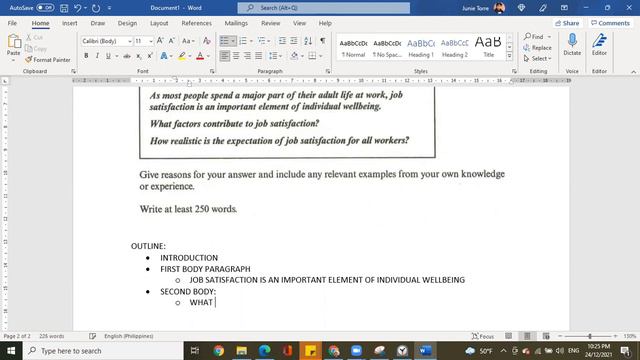Switch to References tab
This screenshot has height=360, width=640.
(196, 23)
